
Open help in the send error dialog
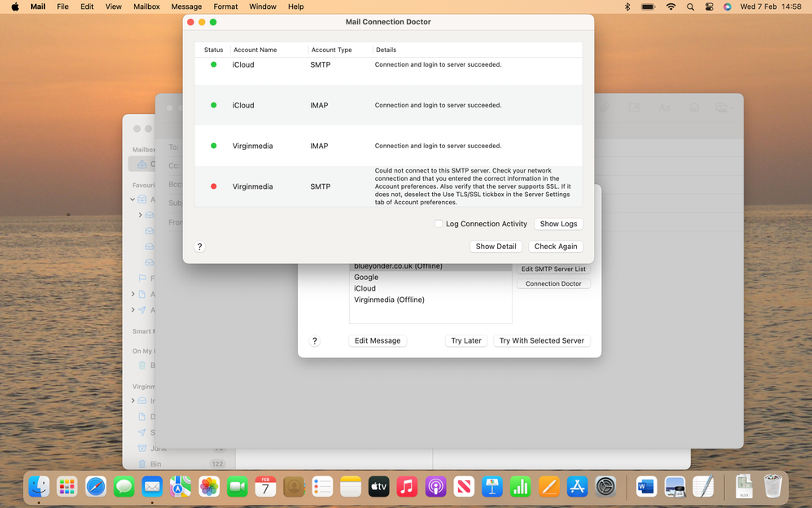314,341
